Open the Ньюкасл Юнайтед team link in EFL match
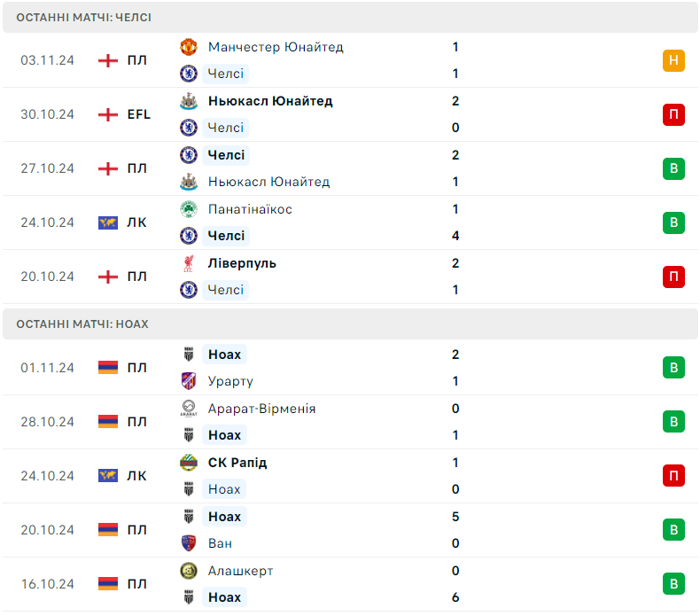 (270, 101)
